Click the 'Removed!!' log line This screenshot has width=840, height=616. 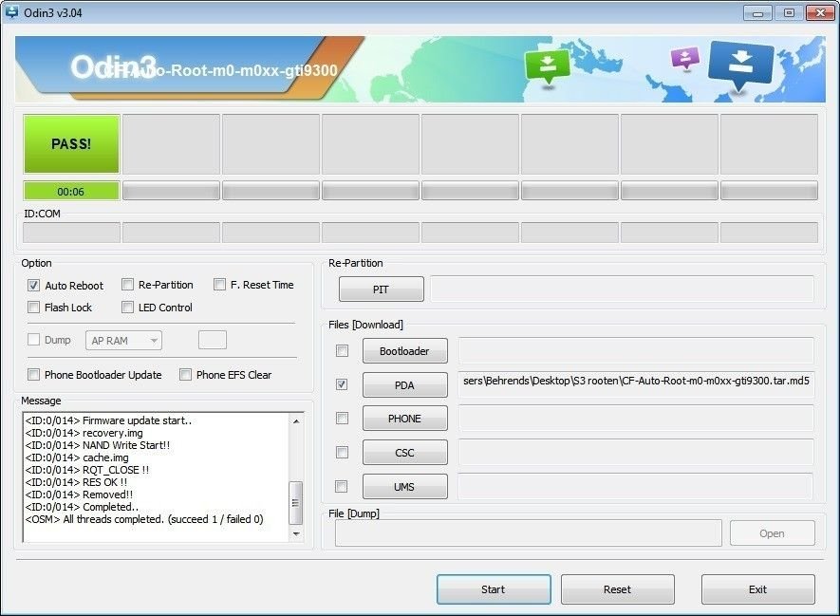click(79, 495)
